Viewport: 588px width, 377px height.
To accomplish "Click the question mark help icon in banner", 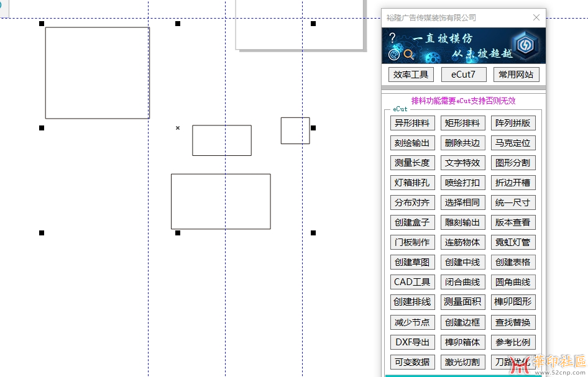I will [x=392, y=37].
